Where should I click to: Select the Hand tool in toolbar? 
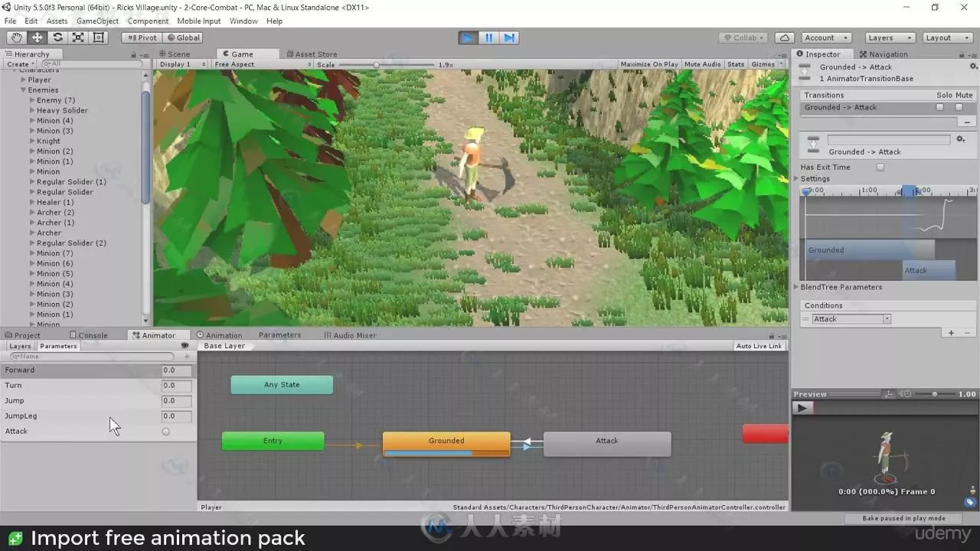point(16,37)
